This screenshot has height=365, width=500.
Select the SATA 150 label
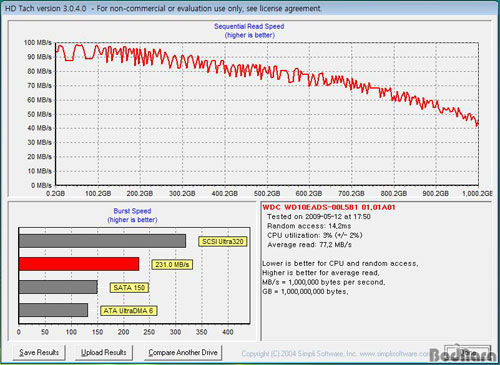[129, 288]
